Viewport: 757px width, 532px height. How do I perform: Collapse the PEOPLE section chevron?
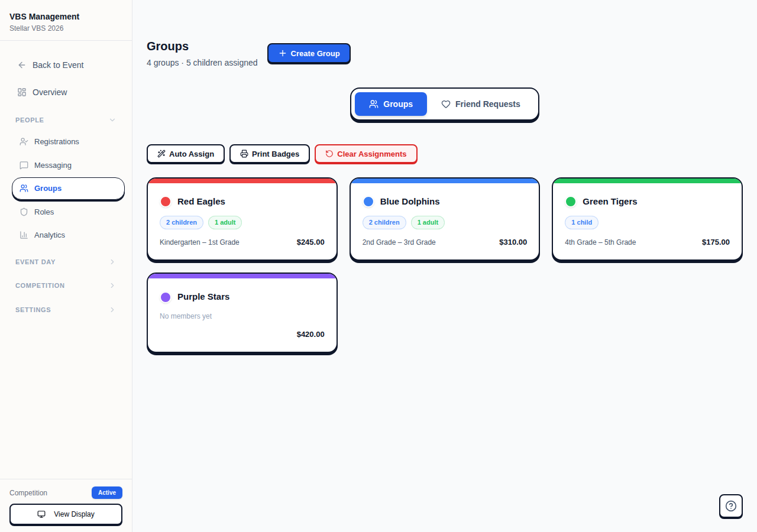coord(112,120)
